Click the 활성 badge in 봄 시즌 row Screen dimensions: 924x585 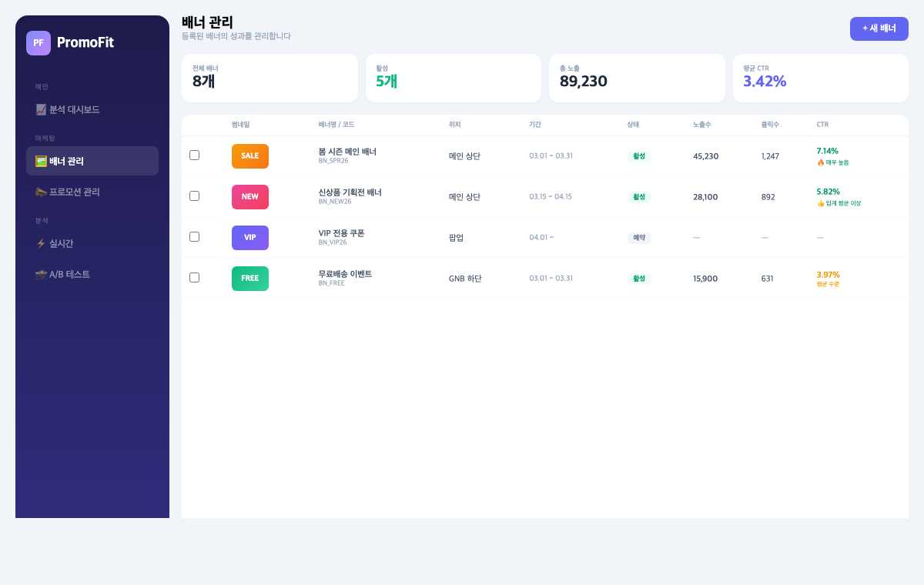pyautogui.click(x=639, y=156)
